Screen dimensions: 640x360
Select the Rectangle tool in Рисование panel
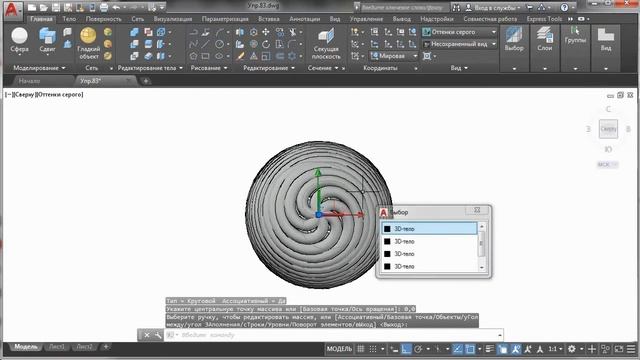tap(205, 56)
